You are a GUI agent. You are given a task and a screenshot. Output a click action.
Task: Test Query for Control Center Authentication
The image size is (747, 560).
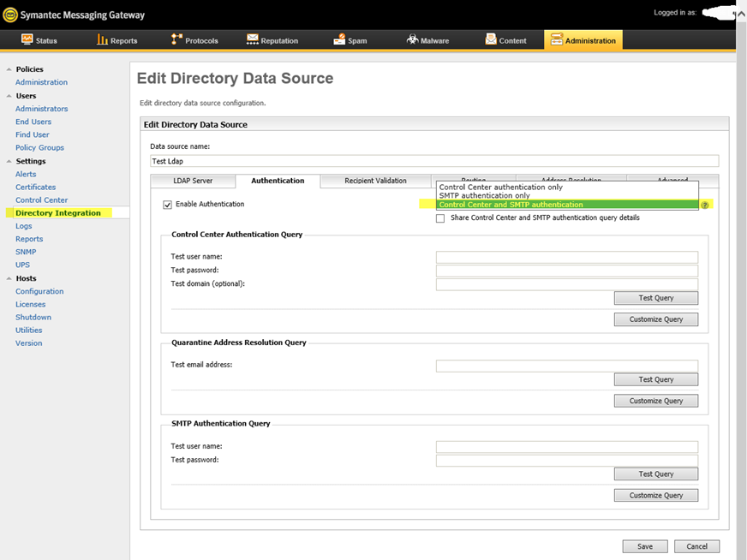(656, 298)
